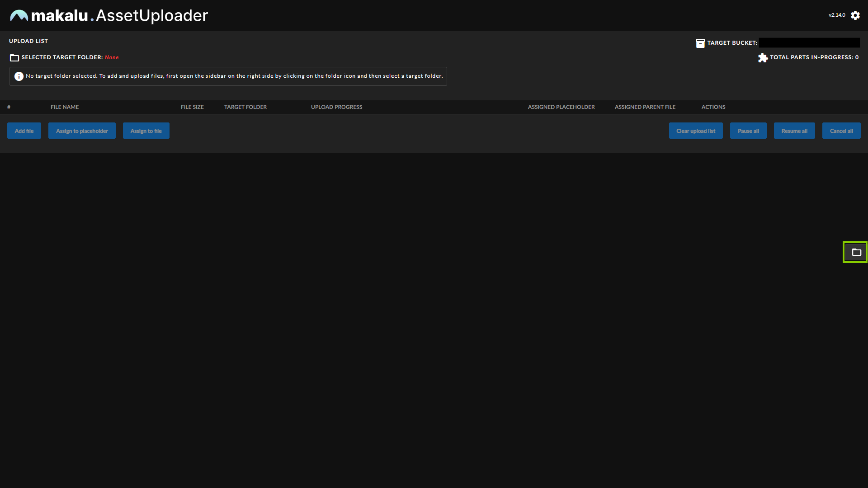
Task: Click the notification banner about selecting a target folder
Action: (x=228, y=76)
